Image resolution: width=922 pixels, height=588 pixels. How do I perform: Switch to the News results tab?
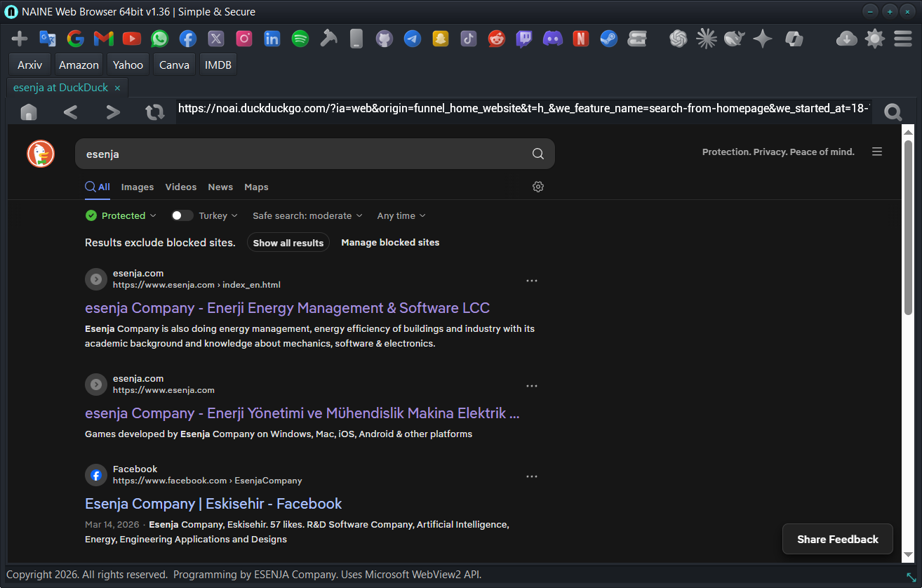tap(220, 187)
